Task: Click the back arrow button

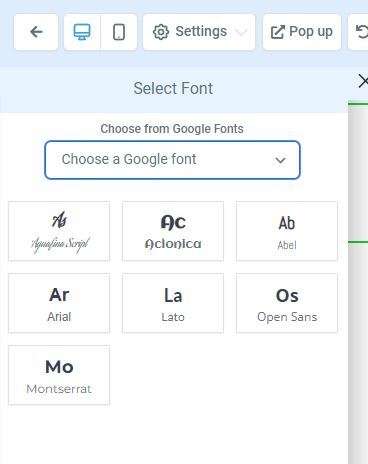Action: tap(36, 32)
